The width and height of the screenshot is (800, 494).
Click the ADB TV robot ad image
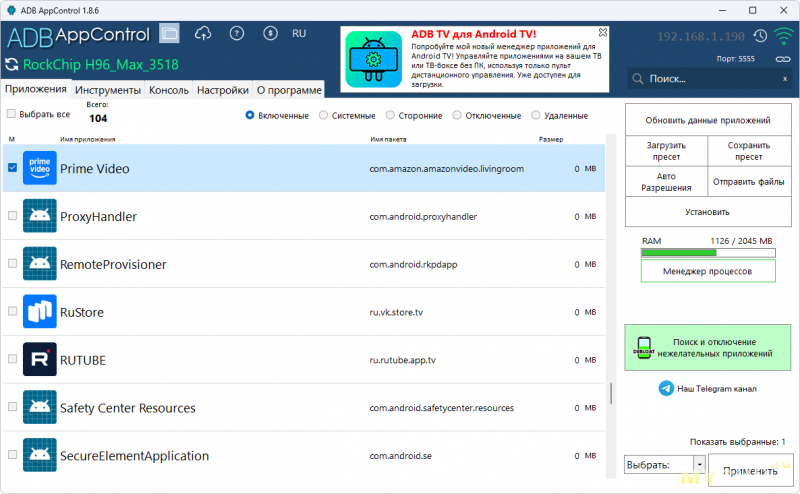point(373,59)
